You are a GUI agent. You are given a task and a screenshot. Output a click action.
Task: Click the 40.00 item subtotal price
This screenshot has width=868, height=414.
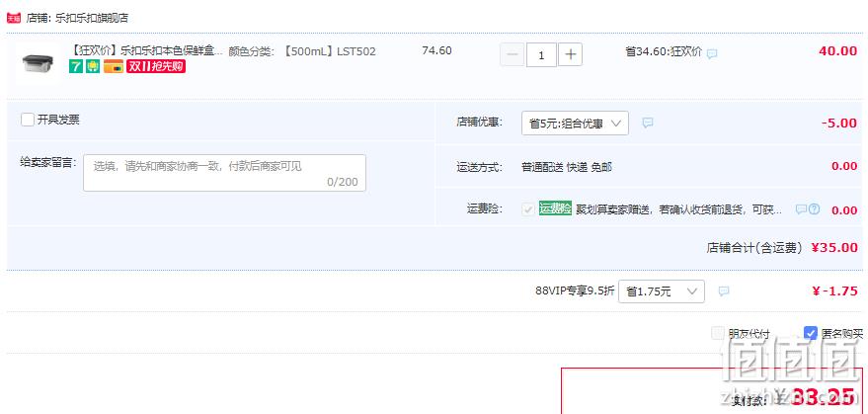pyautogui.click(x=837, y=51)
